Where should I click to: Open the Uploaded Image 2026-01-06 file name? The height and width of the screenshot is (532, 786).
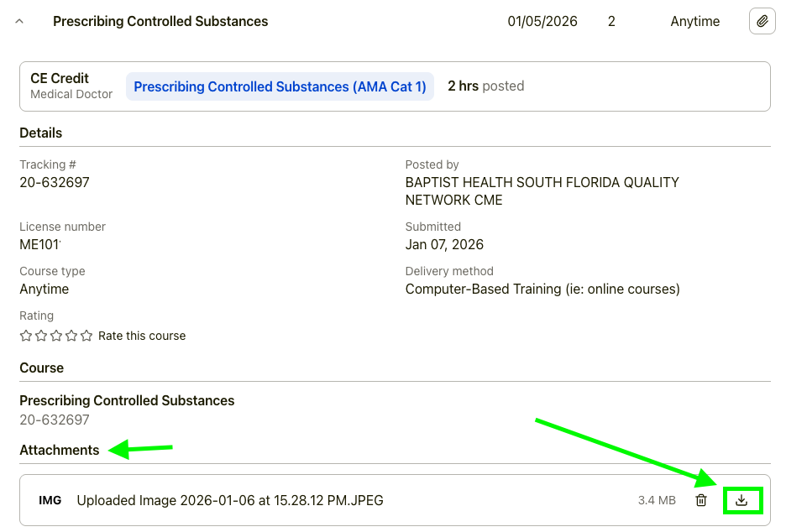[x=230, y=501]
